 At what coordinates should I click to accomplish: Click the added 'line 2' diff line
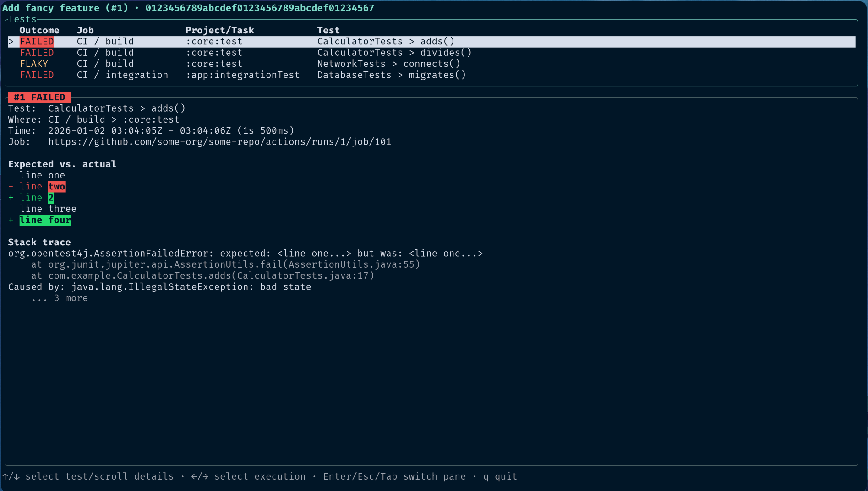click(31, 198)
